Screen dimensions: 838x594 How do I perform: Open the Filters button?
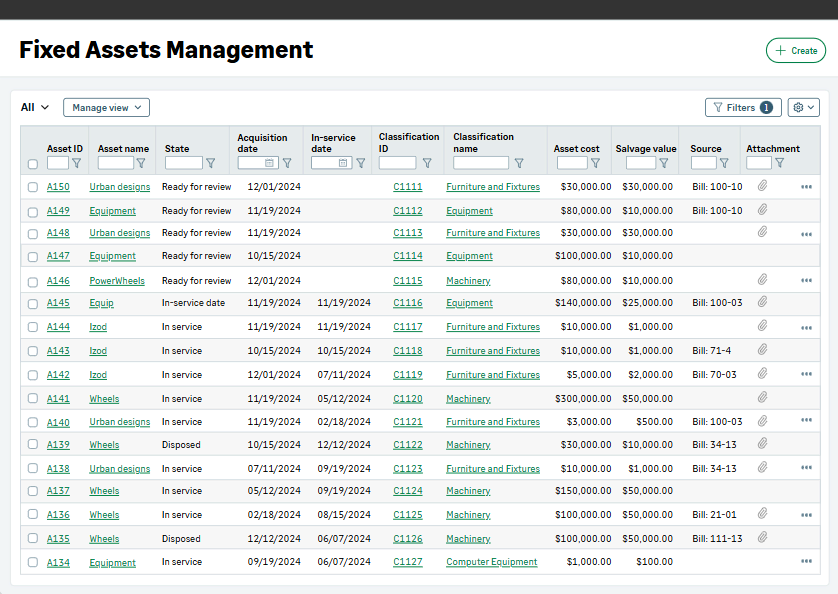click(x=743, y=107)
